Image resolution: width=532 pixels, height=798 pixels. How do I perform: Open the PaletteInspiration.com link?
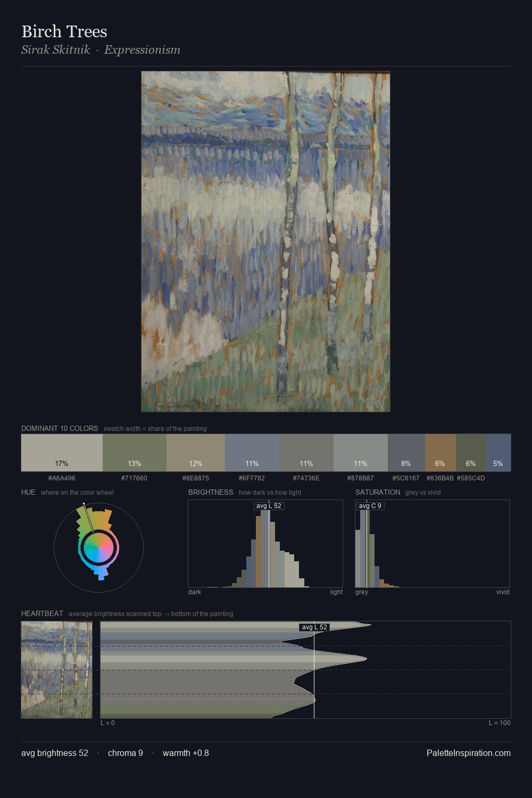(469, 753)
